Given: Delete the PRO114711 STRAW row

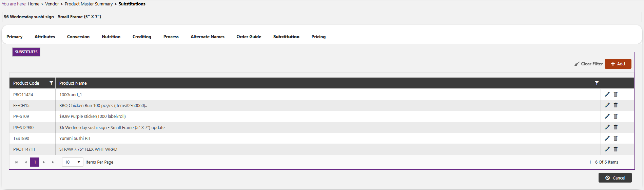Looking at the screenshot, I should pyautogui.click(x=616, y=149).
